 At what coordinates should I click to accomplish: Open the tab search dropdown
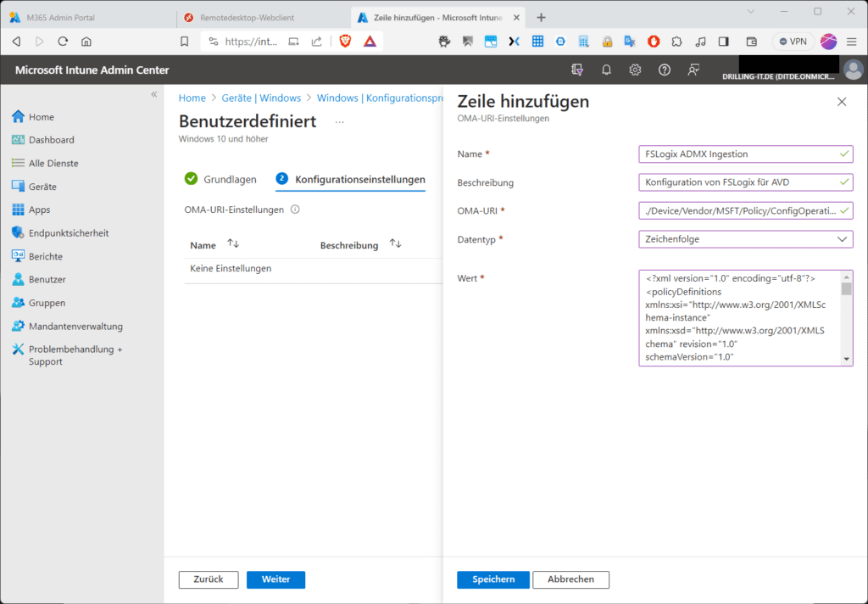coord(751,12)
